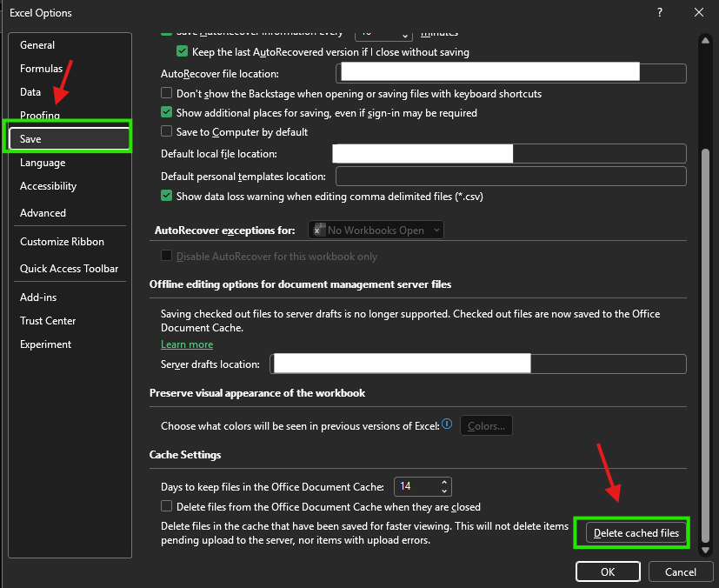Click the scrollbar down arrow

point(705,550)
